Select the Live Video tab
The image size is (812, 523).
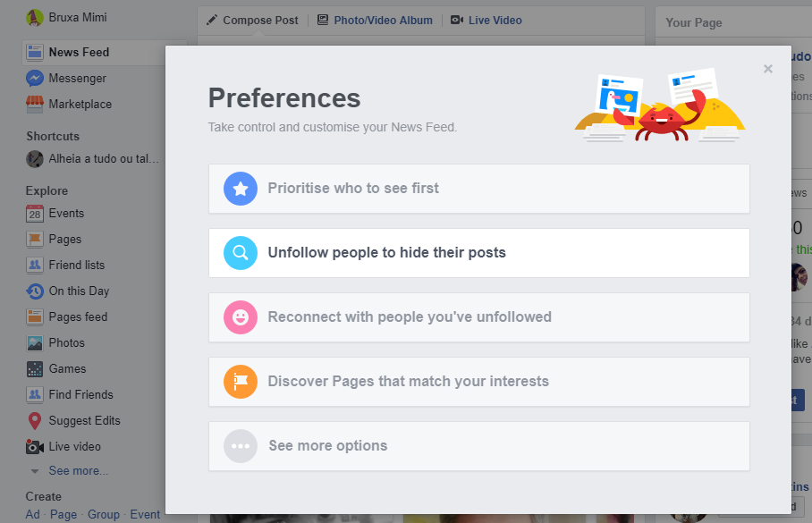(x=486, y=20)
